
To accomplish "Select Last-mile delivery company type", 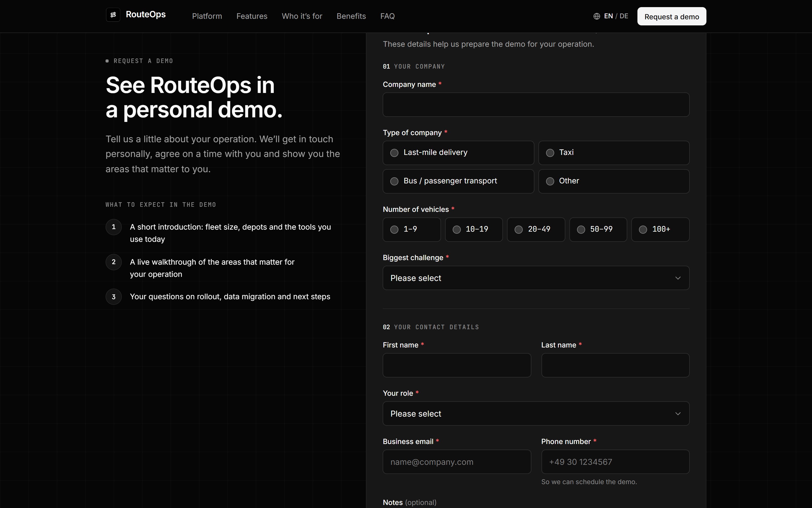I will point(458,153).
